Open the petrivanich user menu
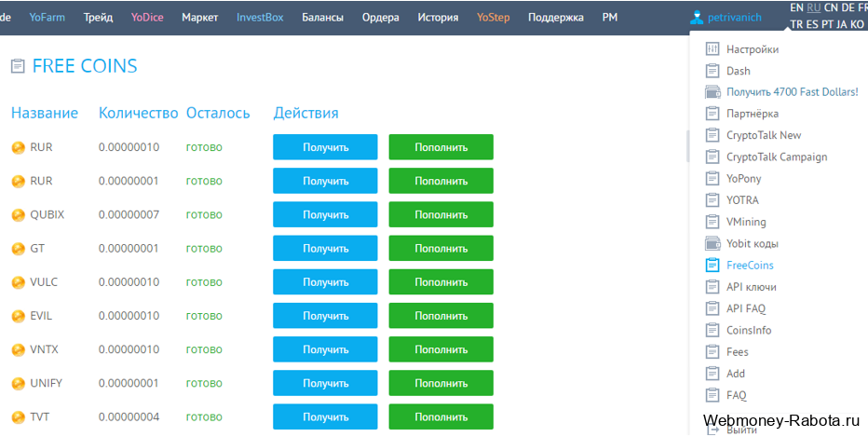The width and height of the screenshot is (868, 437). pos(734,17)
